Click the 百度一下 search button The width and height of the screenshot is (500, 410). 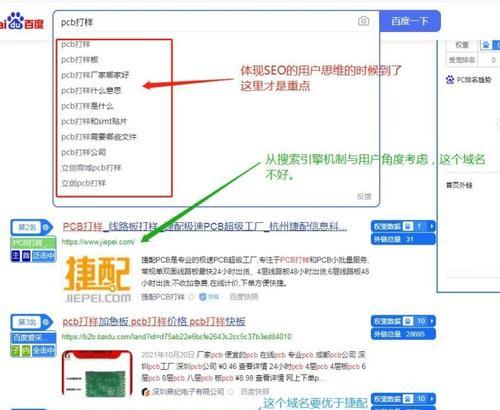410,21
